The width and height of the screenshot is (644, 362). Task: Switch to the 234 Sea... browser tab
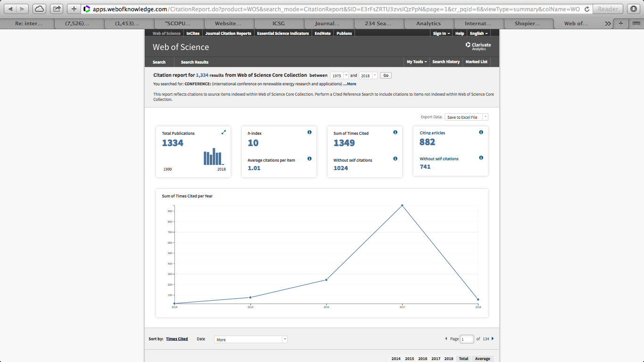[379, 24]
